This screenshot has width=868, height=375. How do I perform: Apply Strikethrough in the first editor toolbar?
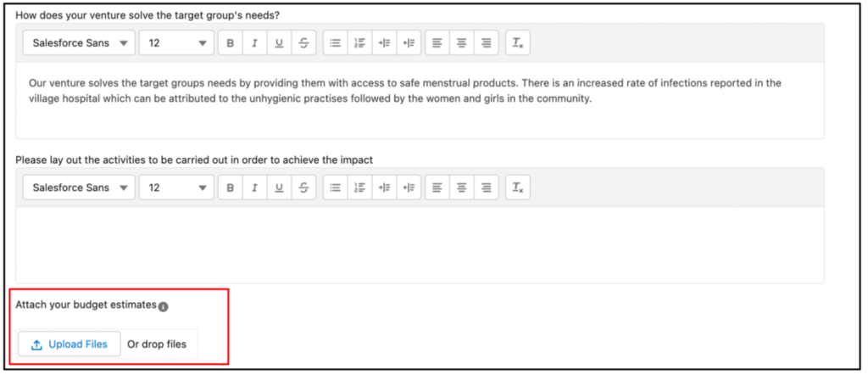303,42
